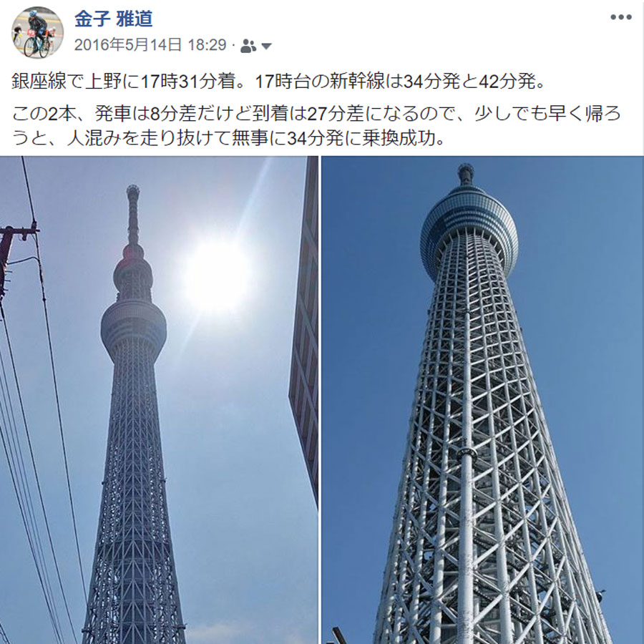The width and height of the screenshot is (644, 644).
Task: Open the 2016年5月14日 18:29 timestamp permalink
Action: [150, 45]
